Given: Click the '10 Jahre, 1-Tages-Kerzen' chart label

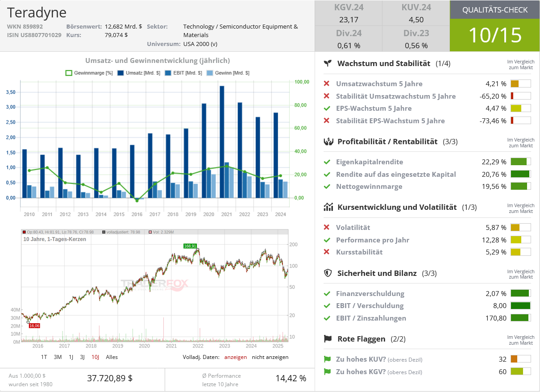Looking at the screenshot, I should point(55,239).
